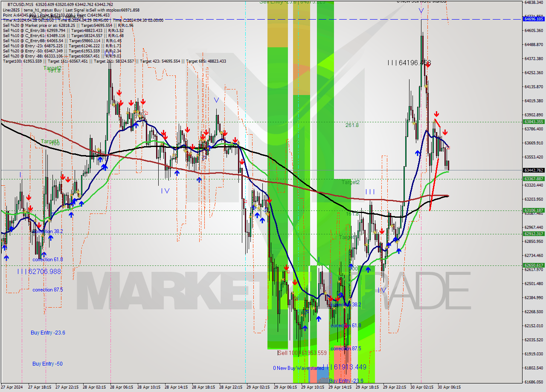Click the 'correction 87.5' label near 62706.988
The image size is (546, 392).
(48, 290)
